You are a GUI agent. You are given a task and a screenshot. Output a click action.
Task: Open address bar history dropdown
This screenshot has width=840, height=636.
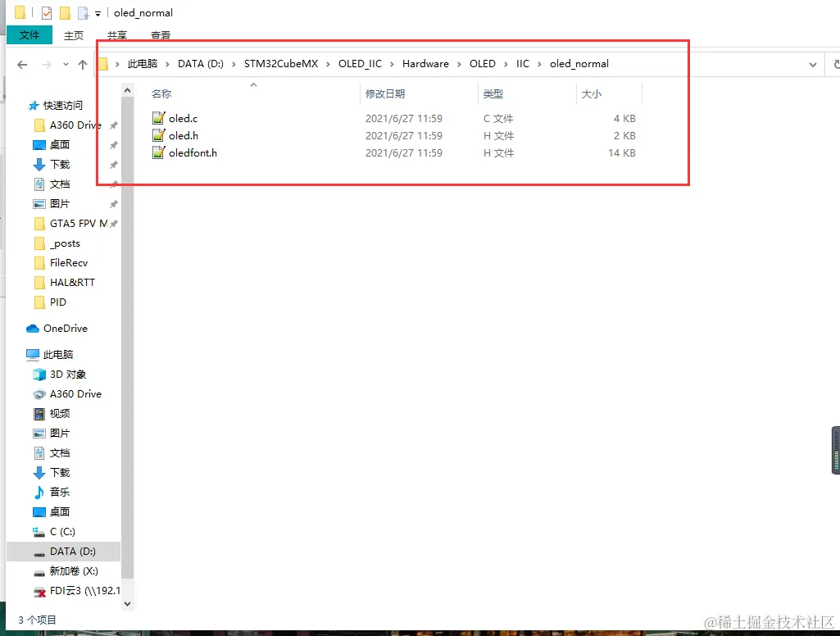[813, 65]
